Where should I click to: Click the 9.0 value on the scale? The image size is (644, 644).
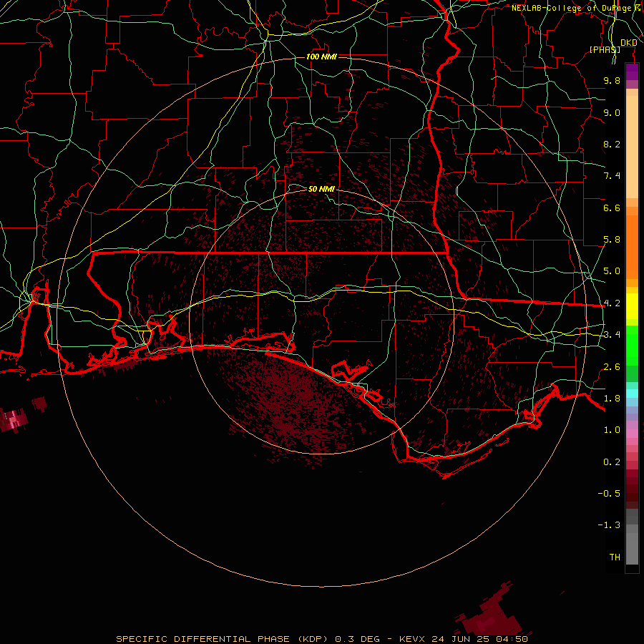612,112
